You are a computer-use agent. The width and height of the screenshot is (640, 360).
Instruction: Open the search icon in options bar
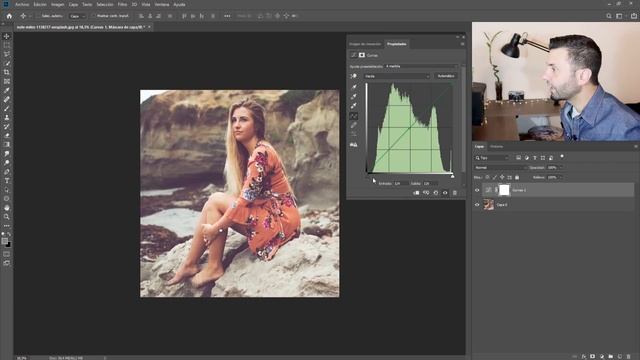click(609, 16)
